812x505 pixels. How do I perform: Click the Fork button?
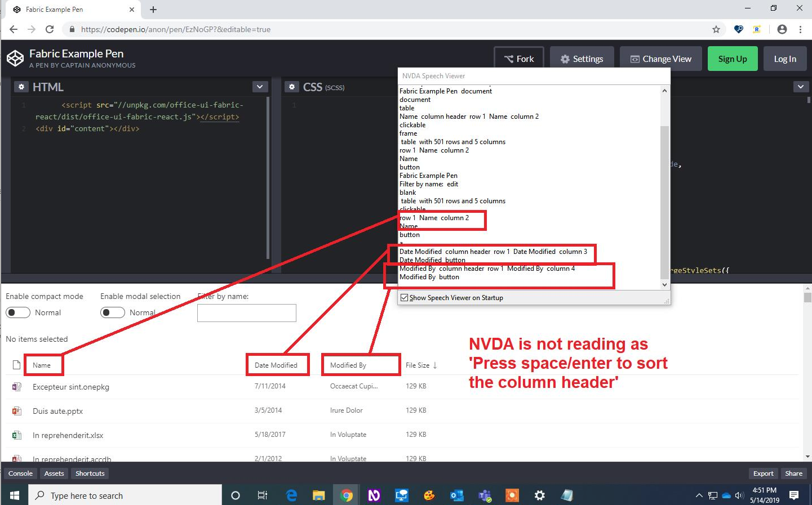[x=518, y=58]
